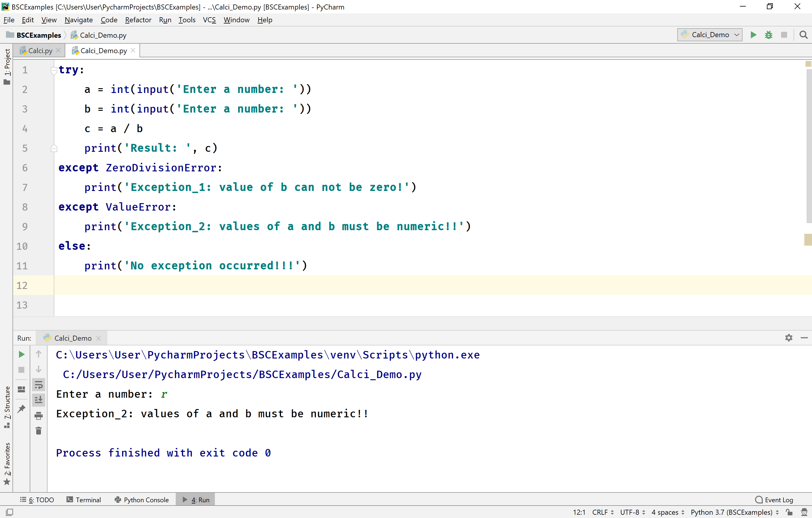Screen dimensions: 812x518
Task: Open Search Everywhere with magnifier icon
Action: point(804,35)
